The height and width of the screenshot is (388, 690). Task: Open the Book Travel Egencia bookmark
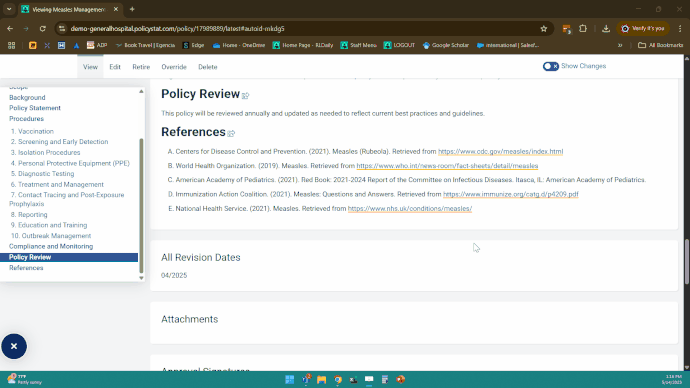145,45
